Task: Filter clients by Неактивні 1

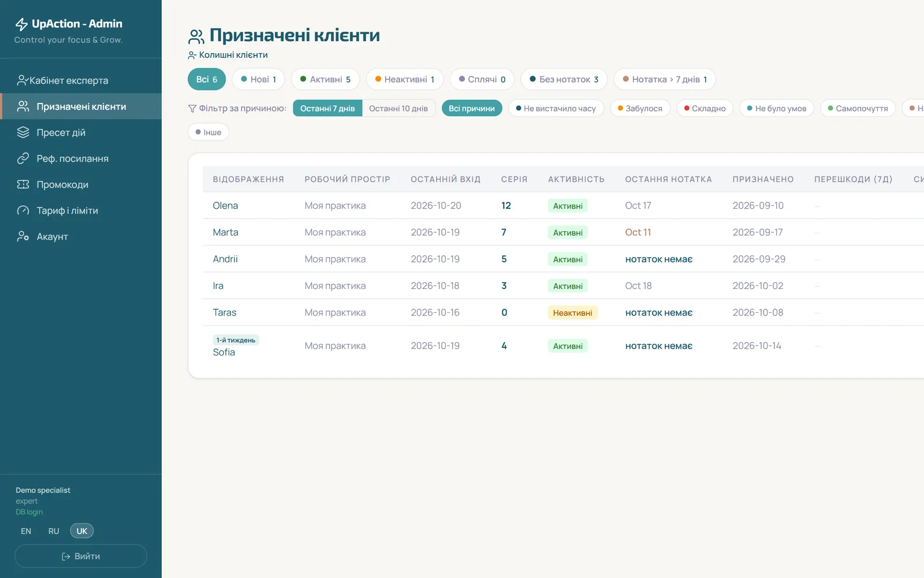Action: [x=404, y=79]
